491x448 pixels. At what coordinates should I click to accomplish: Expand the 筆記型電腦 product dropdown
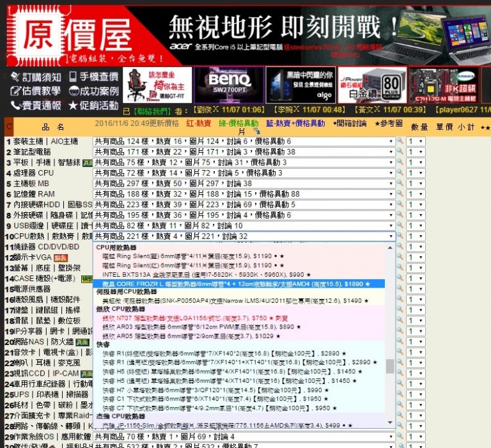click(x=244, y=152)
